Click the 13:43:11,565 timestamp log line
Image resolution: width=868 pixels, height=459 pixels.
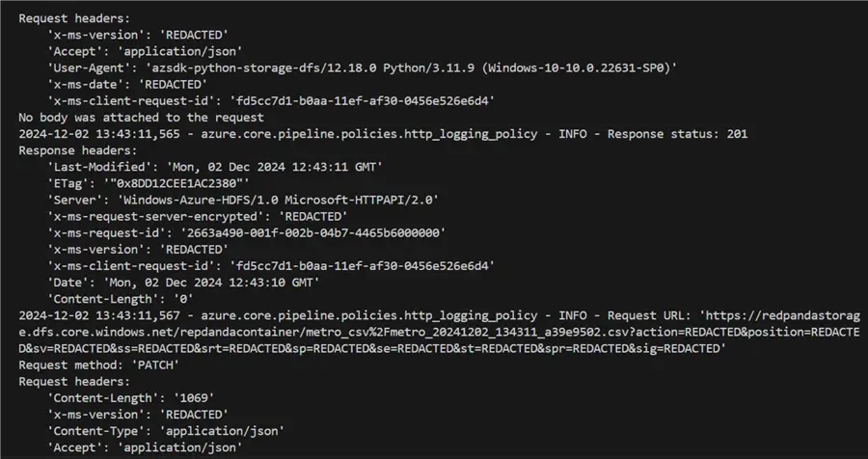[x=383, y=134]
